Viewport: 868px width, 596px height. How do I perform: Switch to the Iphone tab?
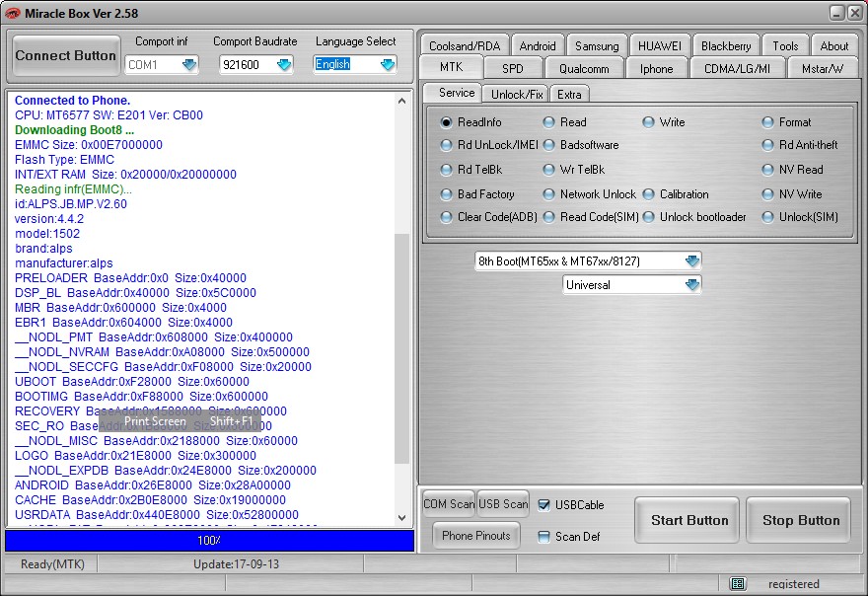coord(657,69)
